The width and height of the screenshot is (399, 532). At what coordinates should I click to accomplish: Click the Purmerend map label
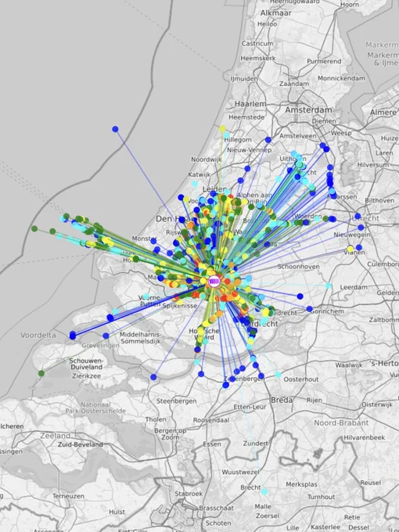(324, 61)
